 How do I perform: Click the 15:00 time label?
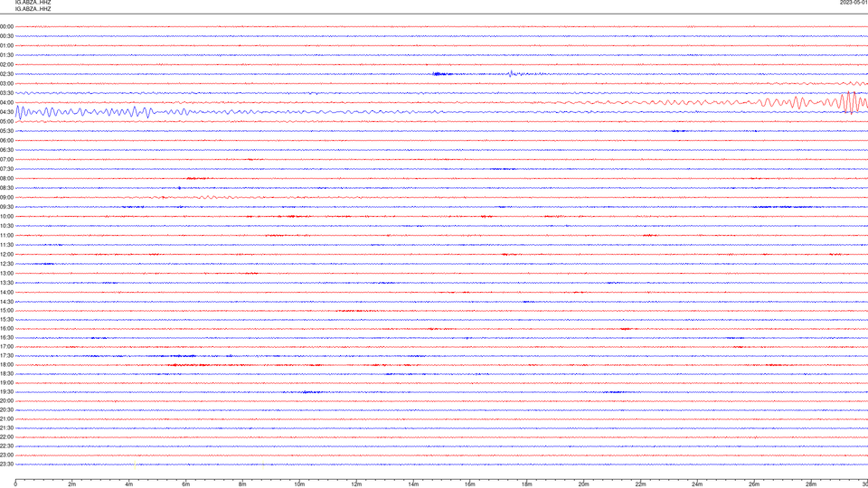[6, 310]
